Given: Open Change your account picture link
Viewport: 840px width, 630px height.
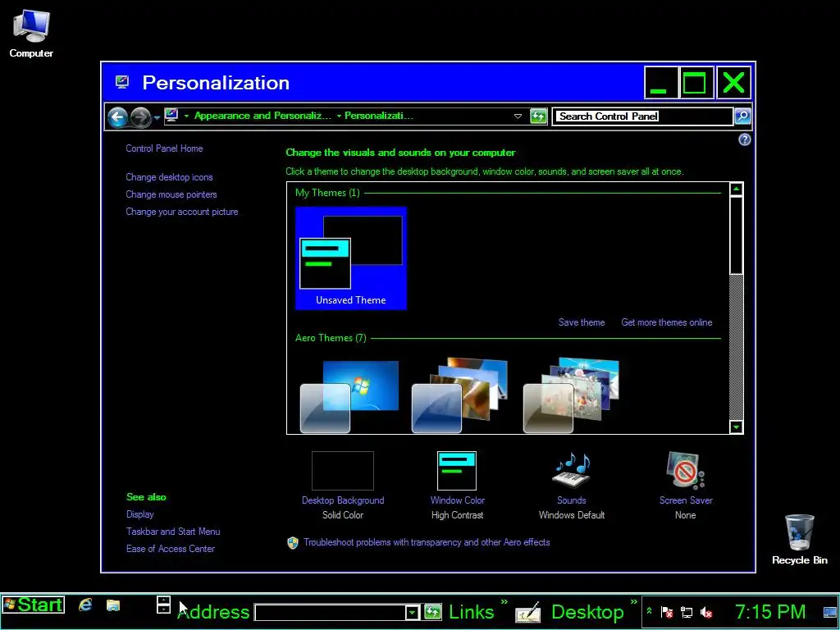Looking at the screenshot, I should (x=181, y=212).
